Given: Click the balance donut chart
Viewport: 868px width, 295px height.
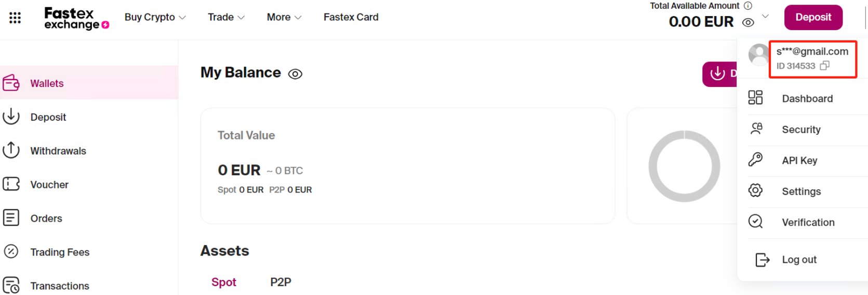Looking at the screenshot, I should (x=684, y=166).
